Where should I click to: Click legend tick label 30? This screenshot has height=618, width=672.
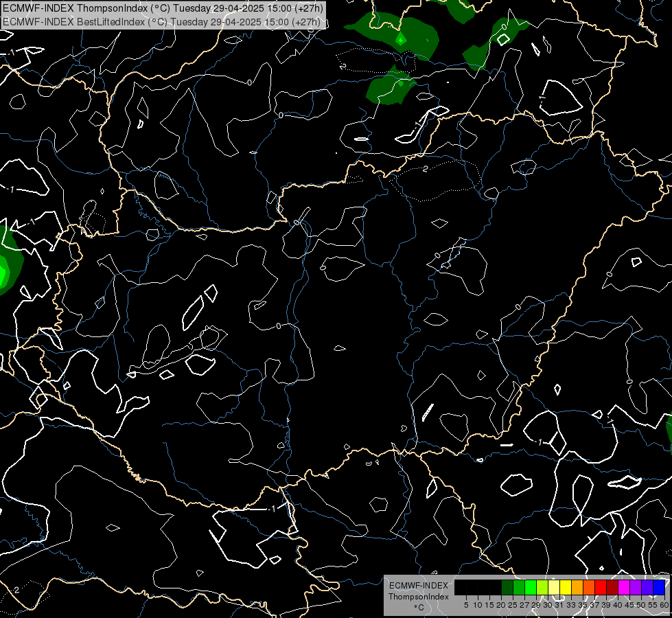pos(548,605)
